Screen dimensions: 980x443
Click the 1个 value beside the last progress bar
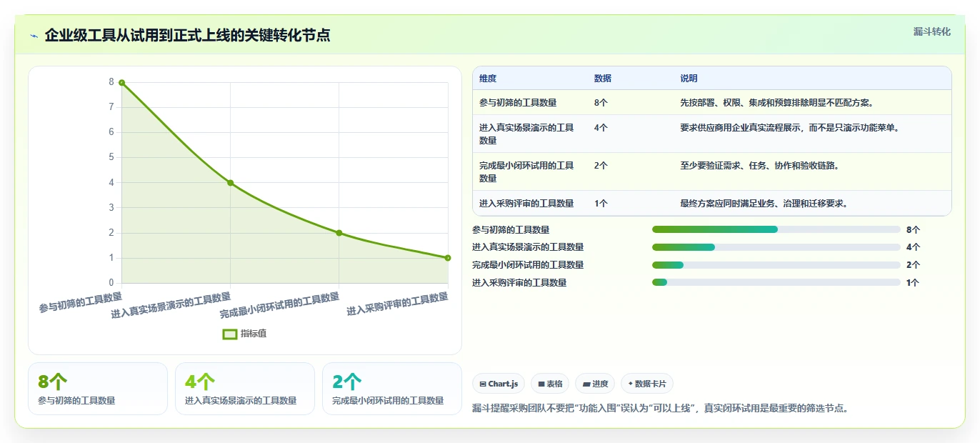click(x=913, y=283)
